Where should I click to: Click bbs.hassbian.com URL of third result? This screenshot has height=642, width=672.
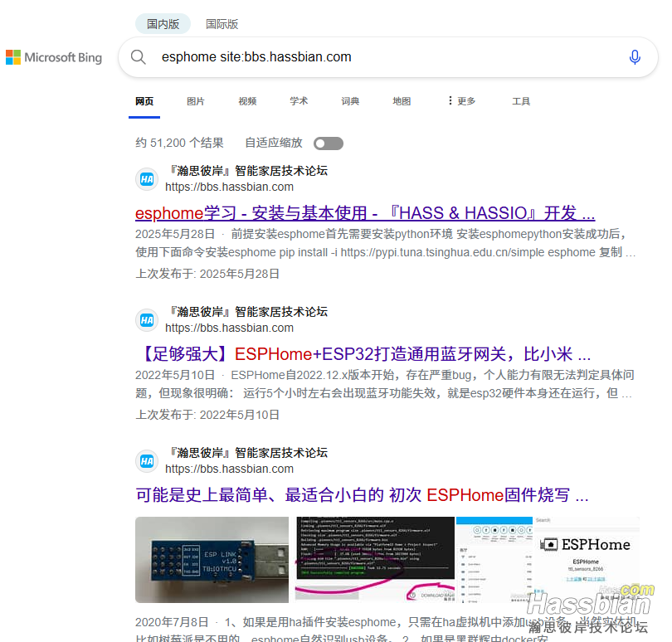[229, 469]
